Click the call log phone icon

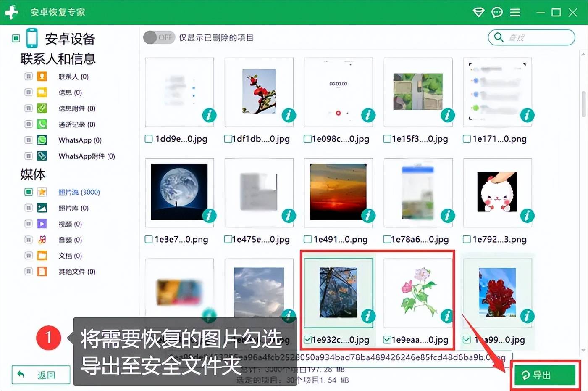tap(42, 124)
